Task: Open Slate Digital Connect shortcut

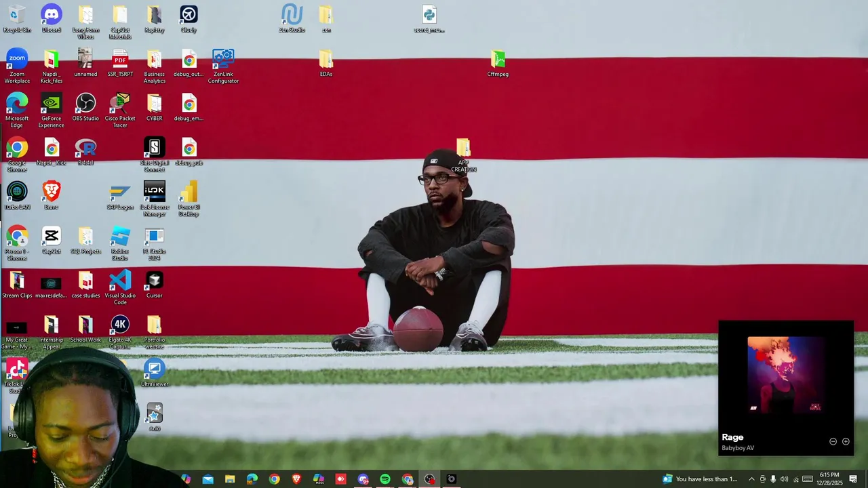Action: coord(155,155)
